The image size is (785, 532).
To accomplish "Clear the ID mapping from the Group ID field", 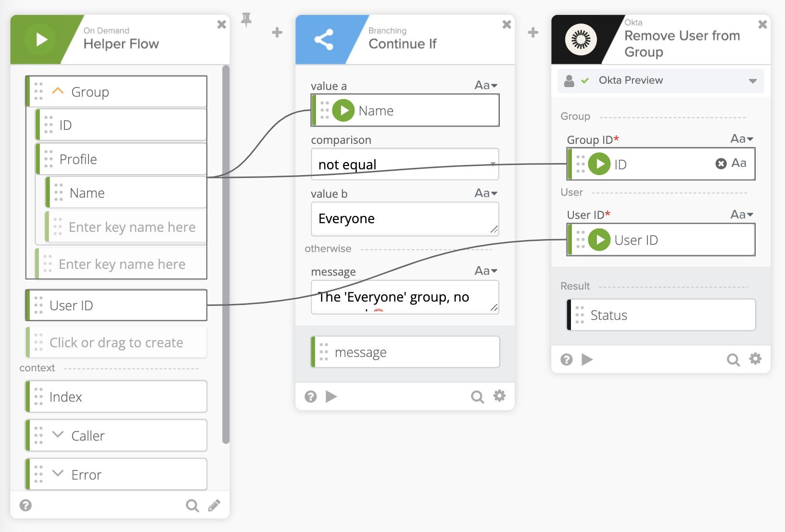I will (721, 164).
